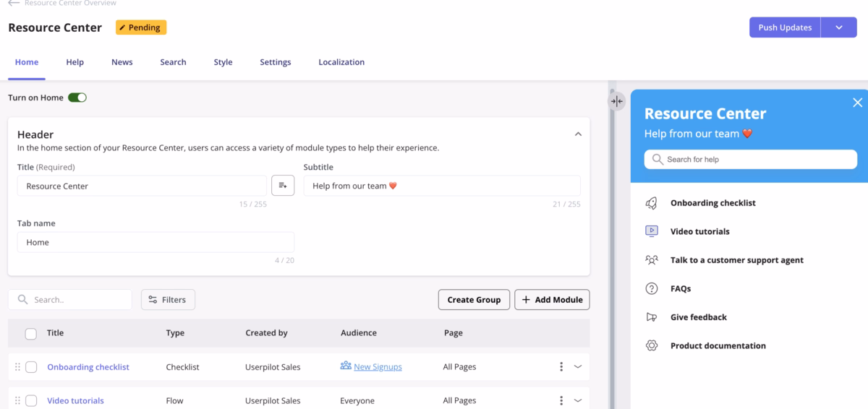Click the search icon in preview help search
Image resolution: width=868 pixels, height=409 pixels.
click(x=658, y=159)
